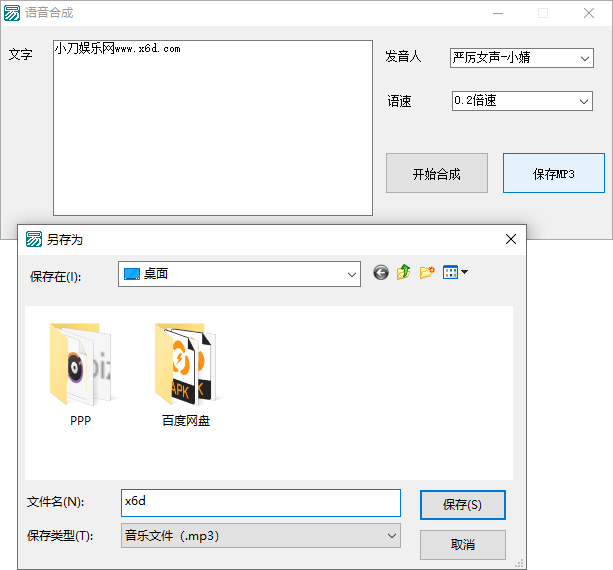Minimize the 语音合成 window
This screenshot has height=570, width=613.
[x=497, y=13]
